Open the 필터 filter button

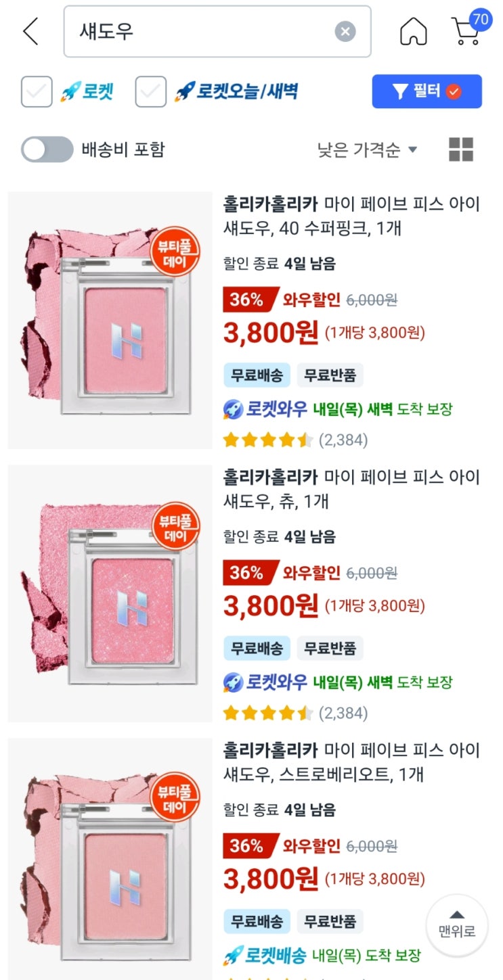(x=427, y=91)
